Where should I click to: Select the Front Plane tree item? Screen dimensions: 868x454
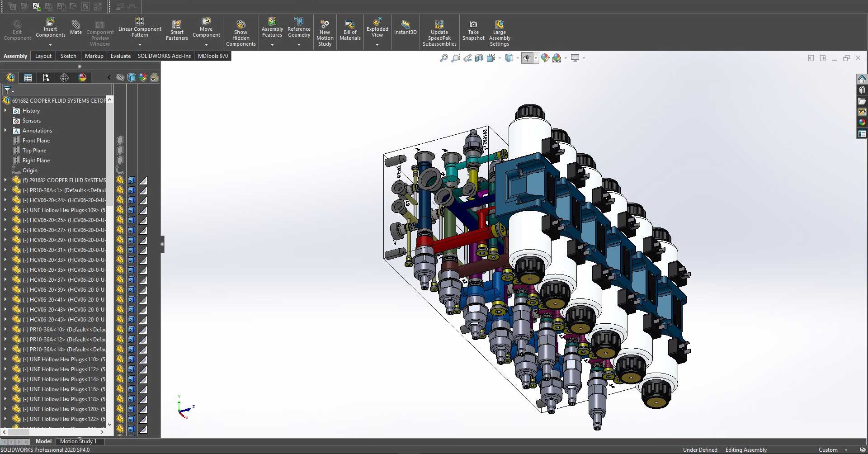36,141
